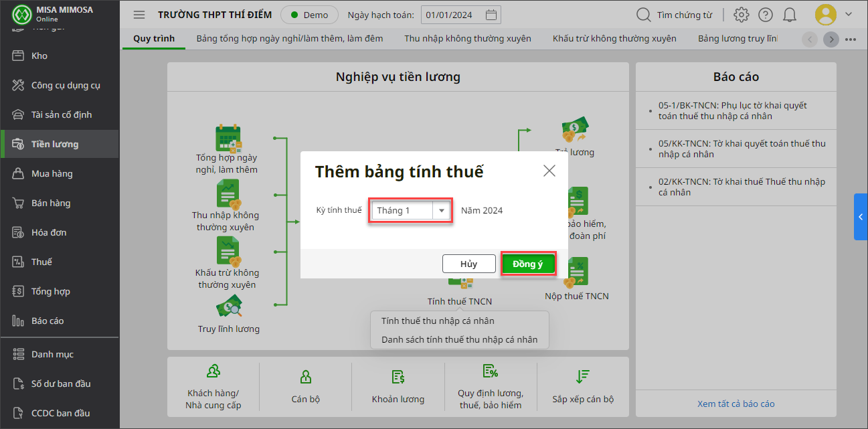Open Sắp xếp cán bộ shortcut

(x=583, y=387)
